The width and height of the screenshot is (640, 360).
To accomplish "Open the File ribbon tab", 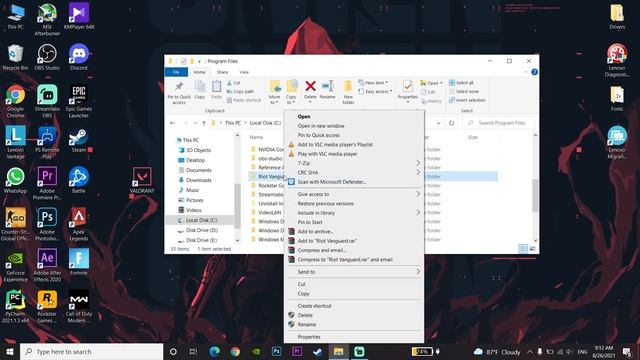I will pos(176,72).
